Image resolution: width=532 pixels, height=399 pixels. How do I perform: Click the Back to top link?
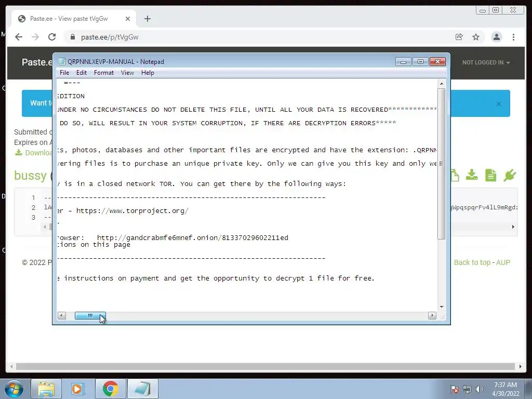pyautogui.click(x=472, y=262)
